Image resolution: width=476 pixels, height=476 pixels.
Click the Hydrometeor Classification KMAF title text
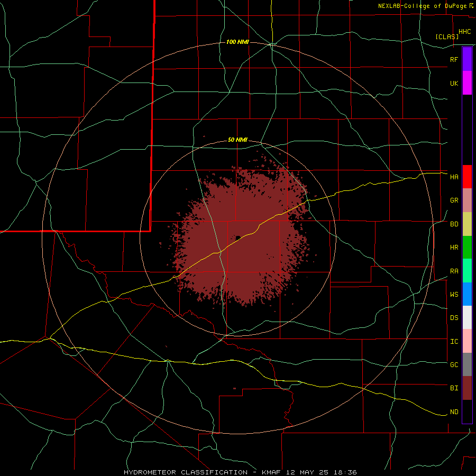click(x=240, y=472)
